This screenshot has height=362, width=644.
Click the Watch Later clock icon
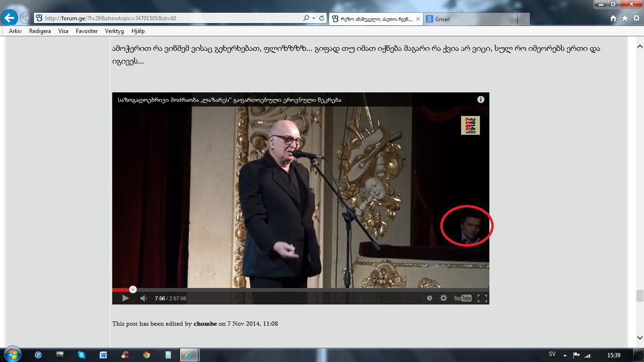(x=430, y=298)
